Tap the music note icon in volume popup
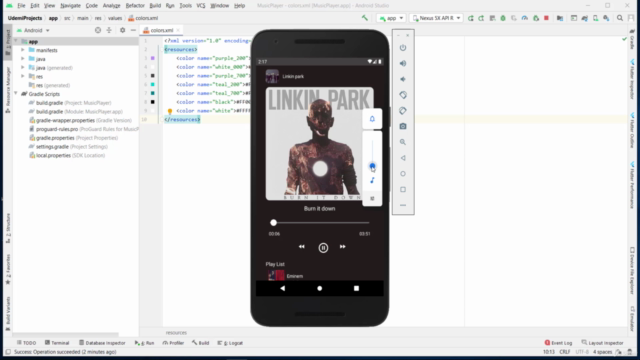Viewport: 640px width, 360px height. [372, 180]
